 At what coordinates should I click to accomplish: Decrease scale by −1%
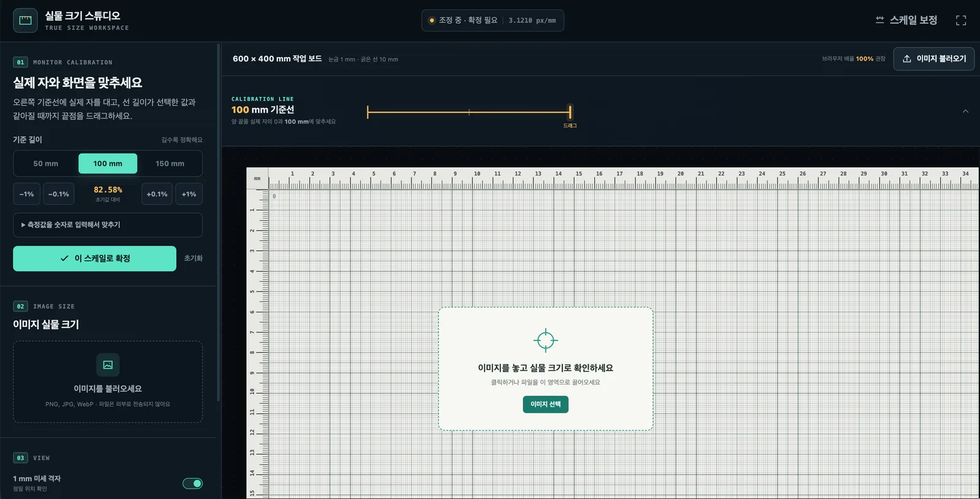pyautogui.click(x=26, y=194)
